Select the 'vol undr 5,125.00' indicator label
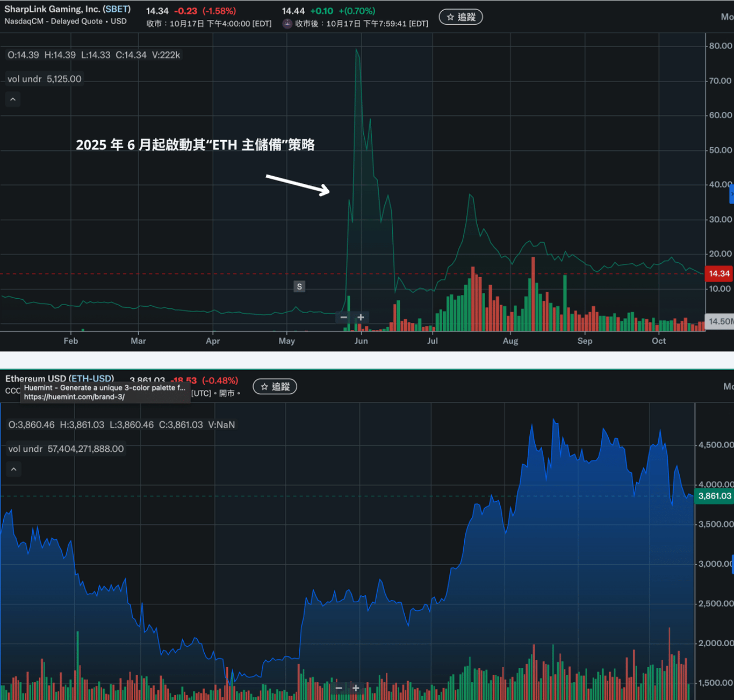The width and height of the screenshot is (734, 700). tap(45, 79)
